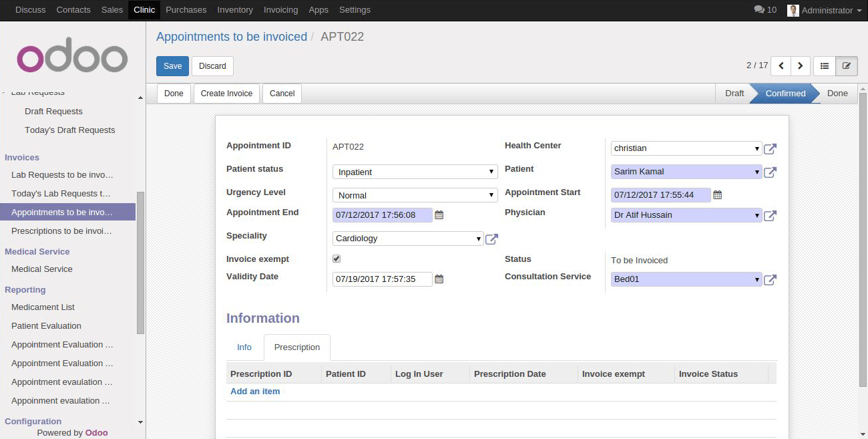Open external link for Patient Sarim Kamal
Image resolution: width=868 pixels, height=439 pixels.
pyautogui.click(x=770, y=172)
